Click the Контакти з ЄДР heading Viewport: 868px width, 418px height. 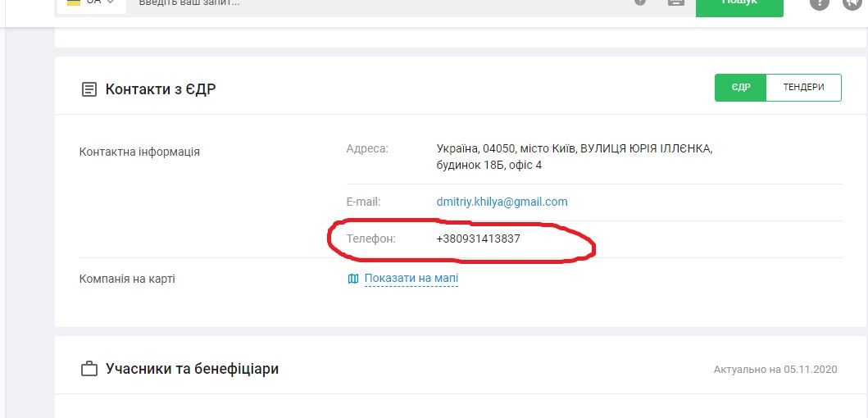(161, 89)
